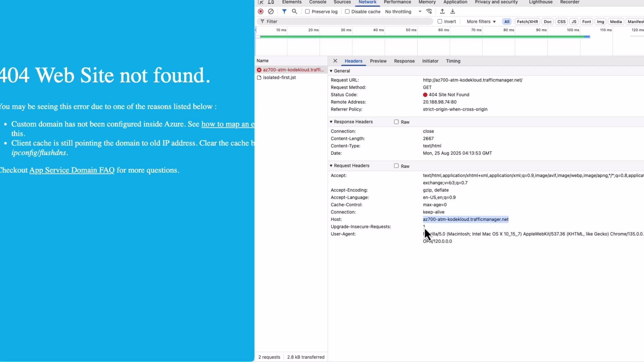Screen dimensions: 644x362
Task: Open the More filters dropdown
Action: (x=481, y=21)
